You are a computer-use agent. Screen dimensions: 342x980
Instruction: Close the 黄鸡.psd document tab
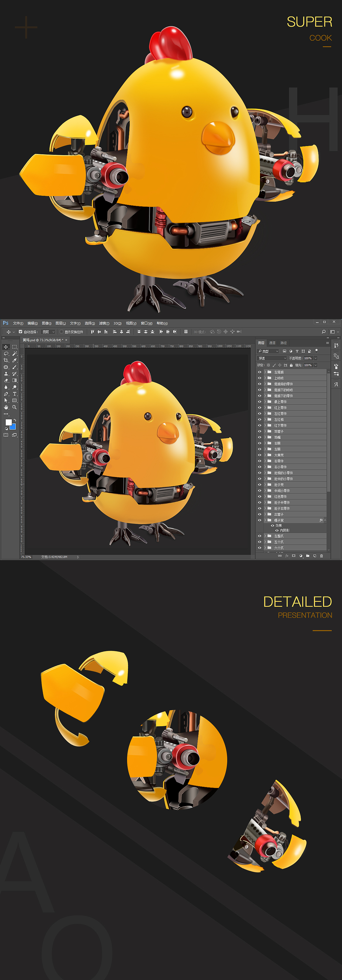[x=66, y=340]
